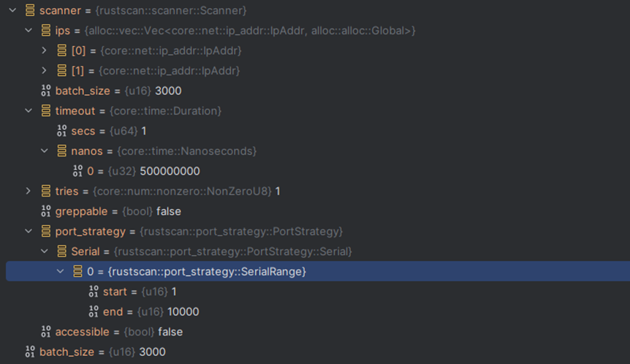This screenshot has height=364, width=630.
Task: Click the struct icon beside nanos
Action: click(62, 151)
